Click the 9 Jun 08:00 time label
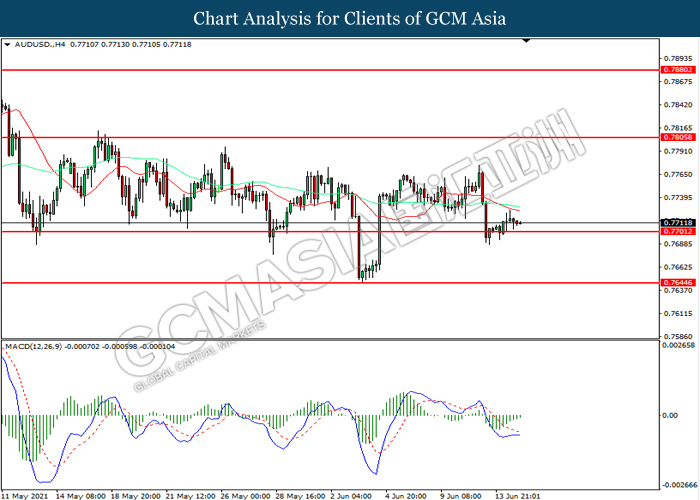Image resolution: width=700 pixels, height=500 pixels. click(x=461, y=496)
